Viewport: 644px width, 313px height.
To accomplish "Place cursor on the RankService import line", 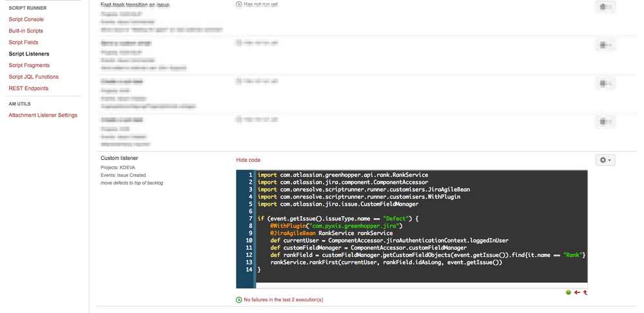I will pos(343,175).
